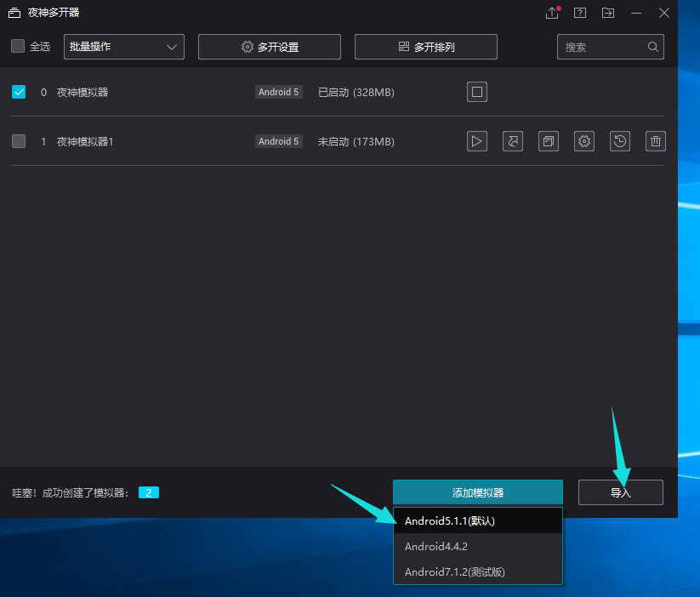Click the 已启动 (328MB) status text

pos(356,93)
